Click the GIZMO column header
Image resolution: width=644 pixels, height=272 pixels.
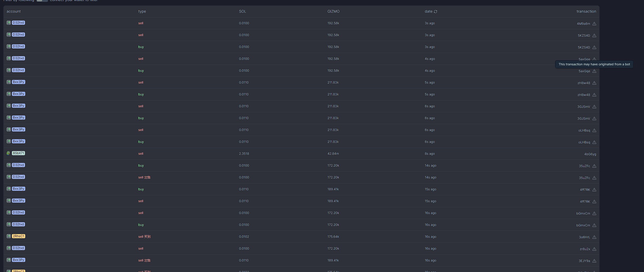pyautogui.click(x=333, y=11)
